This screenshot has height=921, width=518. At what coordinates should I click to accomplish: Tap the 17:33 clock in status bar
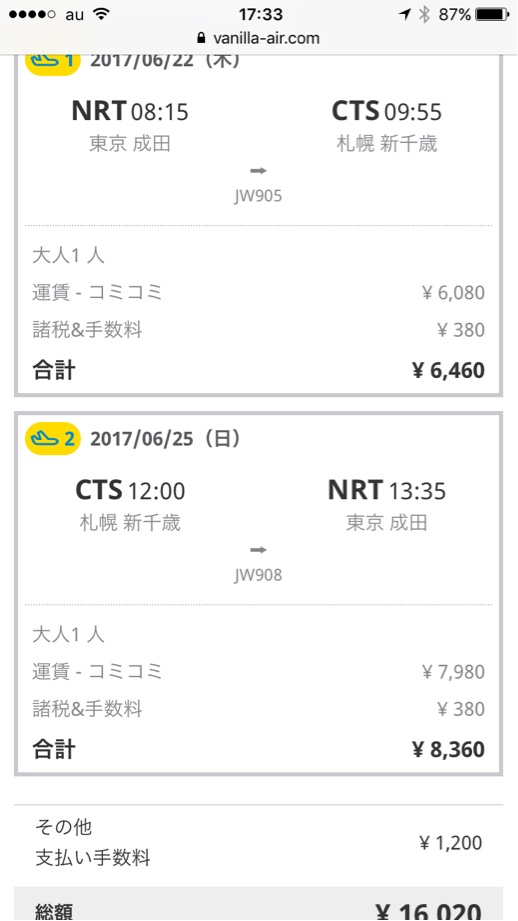(261, 14)
